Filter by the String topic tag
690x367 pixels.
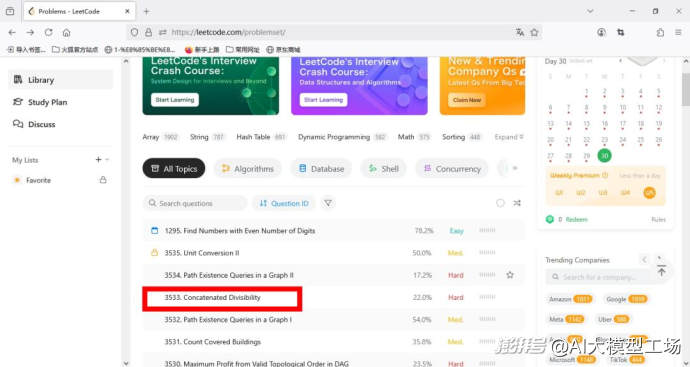pyautogui.click(x=207, y=137)
